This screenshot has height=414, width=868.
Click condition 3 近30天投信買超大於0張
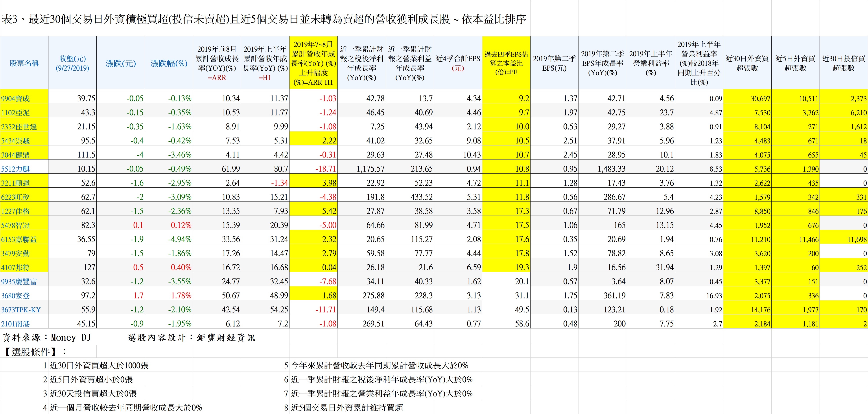pyautogui.click(x=93, y=394)
